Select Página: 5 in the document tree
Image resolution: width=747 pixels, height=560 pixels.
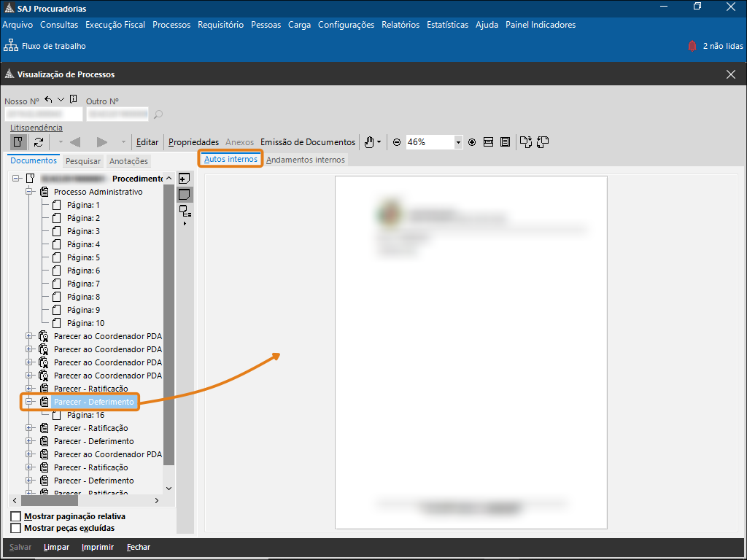click(x=83, y=257)
